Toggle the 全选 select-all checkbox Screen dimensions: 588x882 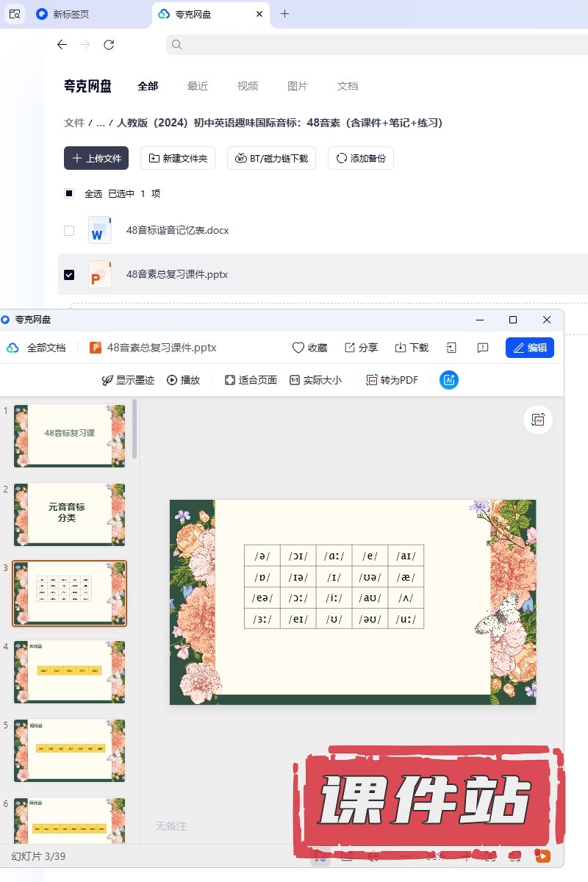click(x=69, y=193)
